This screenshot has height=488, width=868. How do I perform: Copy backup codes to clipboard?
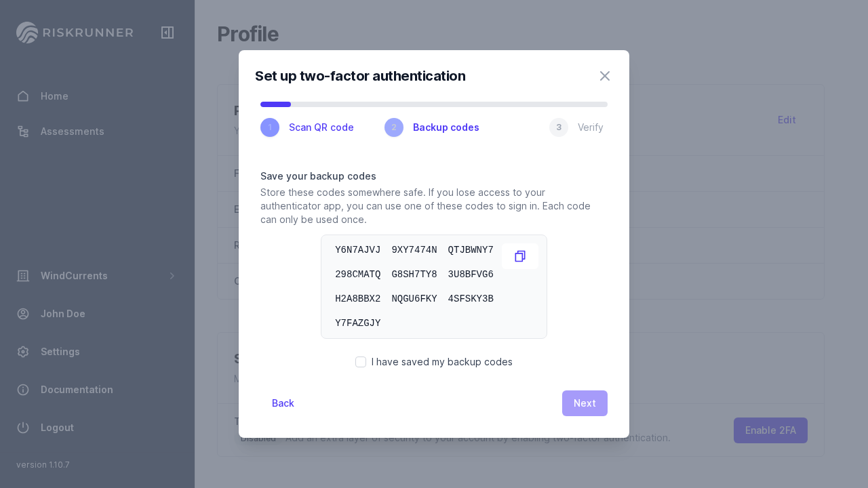520,256
